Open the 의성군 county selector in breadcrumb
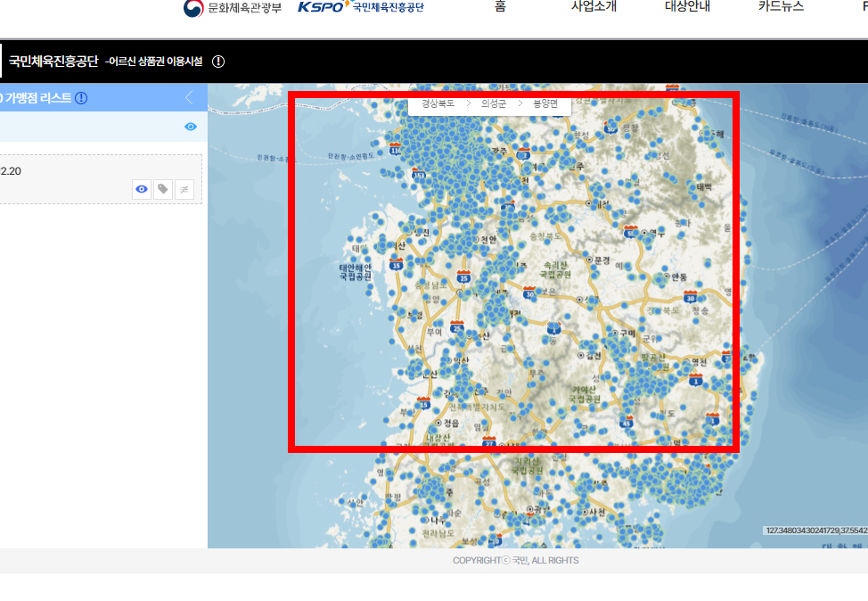The image size is (868, 601). click(x=493, y=103)
